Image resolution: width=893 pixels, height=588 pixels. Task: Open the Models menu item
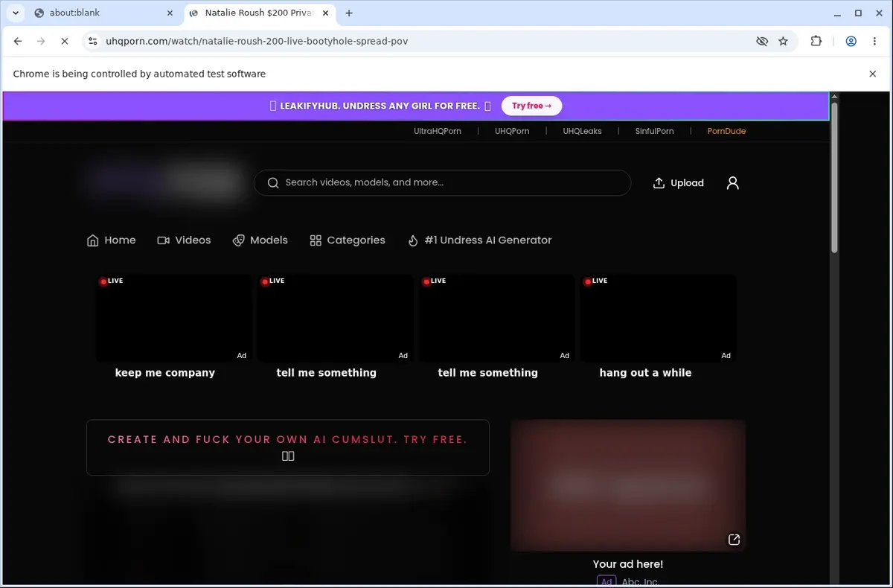coord(260,240)
